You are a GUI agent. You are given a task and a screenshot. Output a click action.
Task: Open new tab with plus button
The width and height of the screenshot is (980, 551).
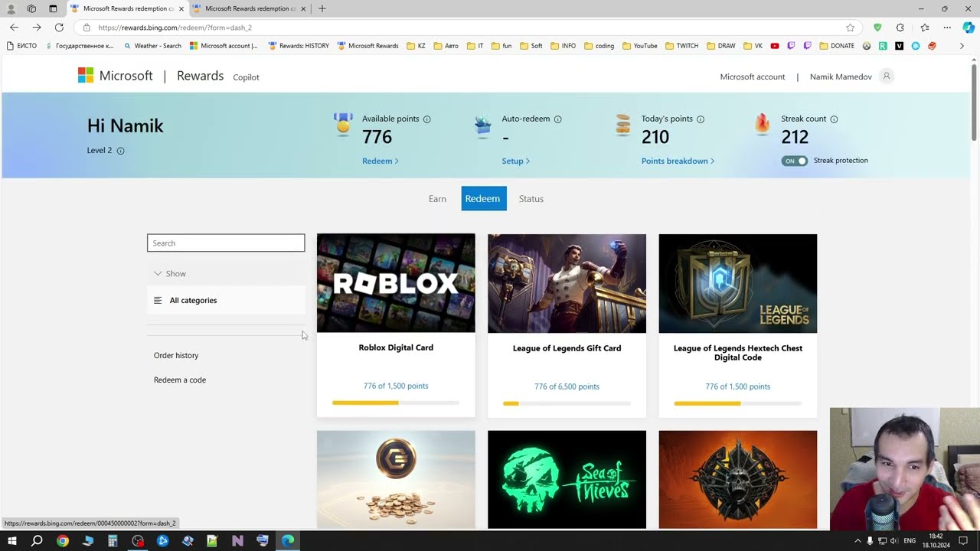pyautogui.click(x=322, y=8)
